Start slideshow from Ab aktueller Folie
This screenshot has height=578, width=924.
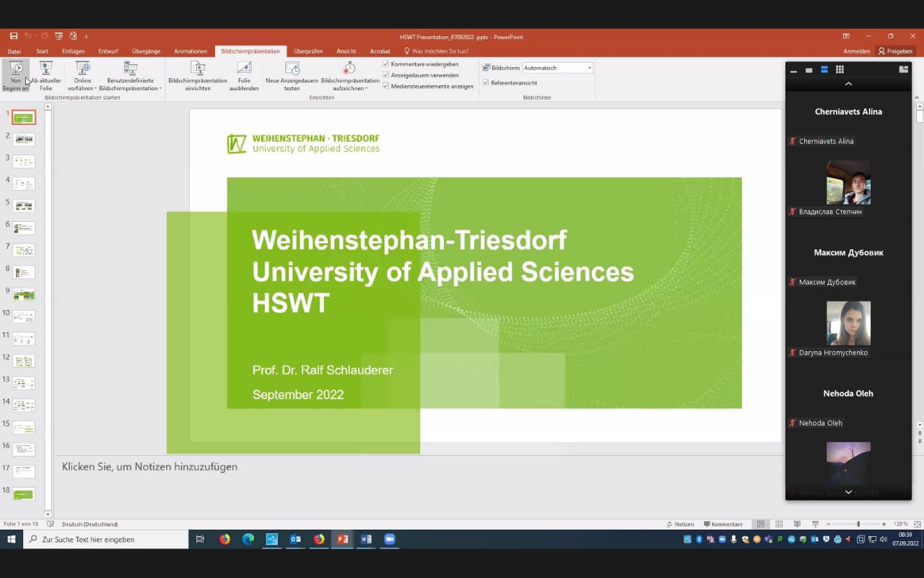point(46,76)
